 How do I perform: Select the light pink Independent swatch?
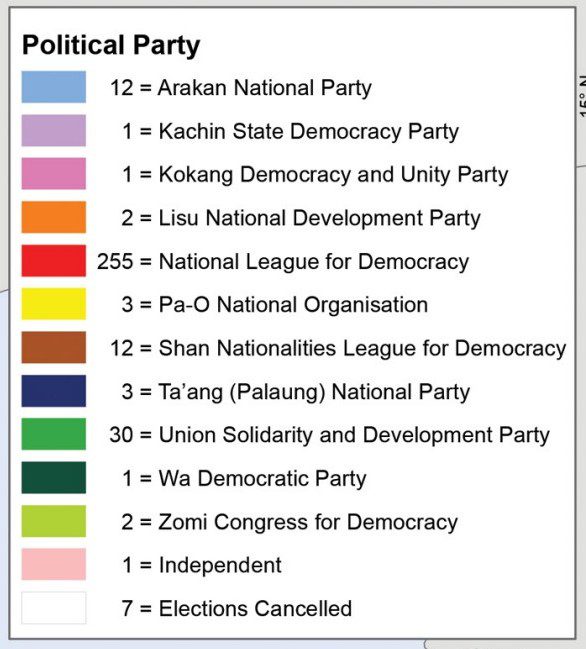click(x=54, y=564)
